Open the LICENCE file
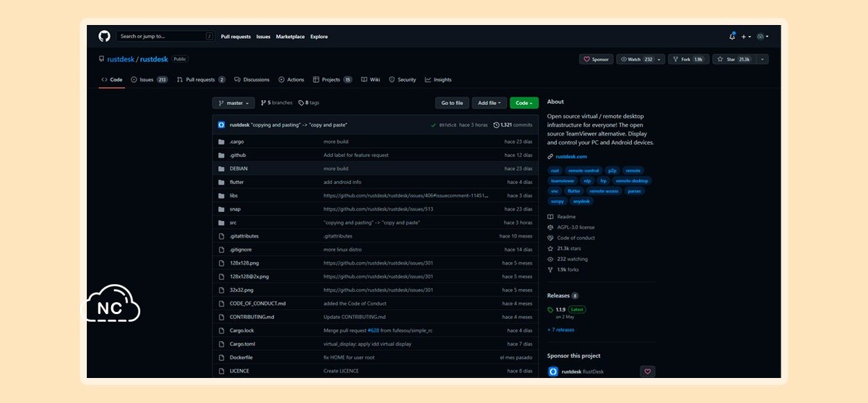Screen dimensions: 868x403 240,371
